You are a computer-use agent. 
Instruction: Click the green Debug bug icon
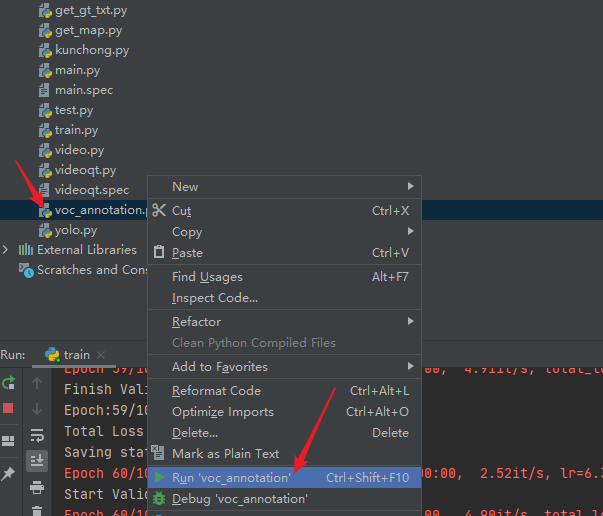click(x=159, y=499)
